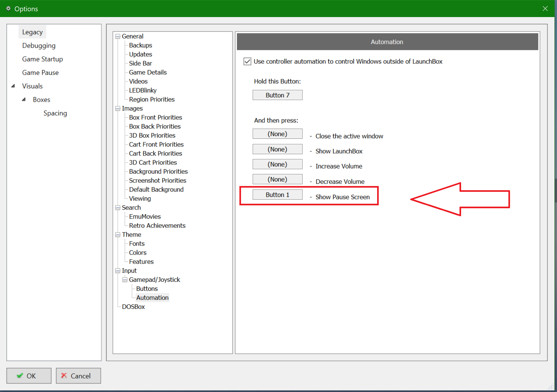The image size is (557, 392).
Task: Select the Visuals category
Action: 32,86
